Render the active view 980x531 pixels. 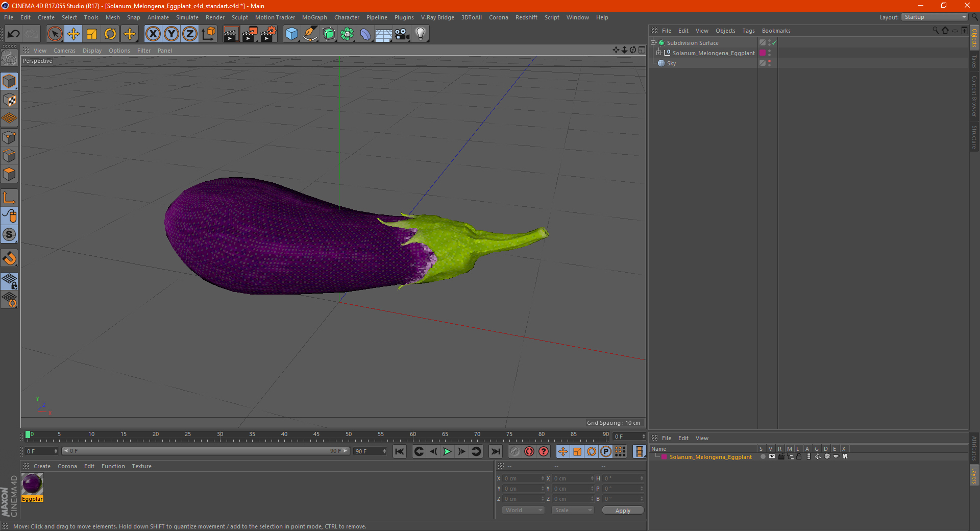point(231,34)
